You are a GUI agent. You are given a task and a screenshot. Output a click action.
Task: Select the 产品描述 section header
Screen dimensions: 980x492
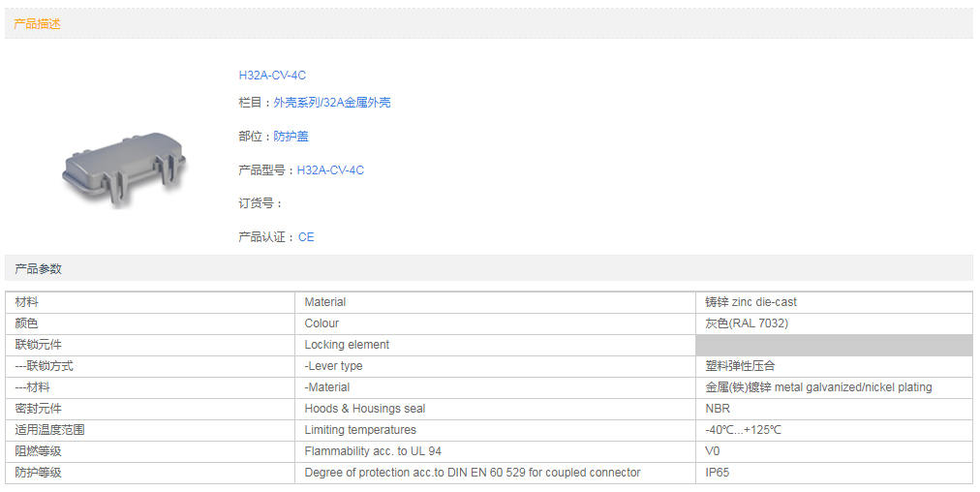(x=38, y=24)
